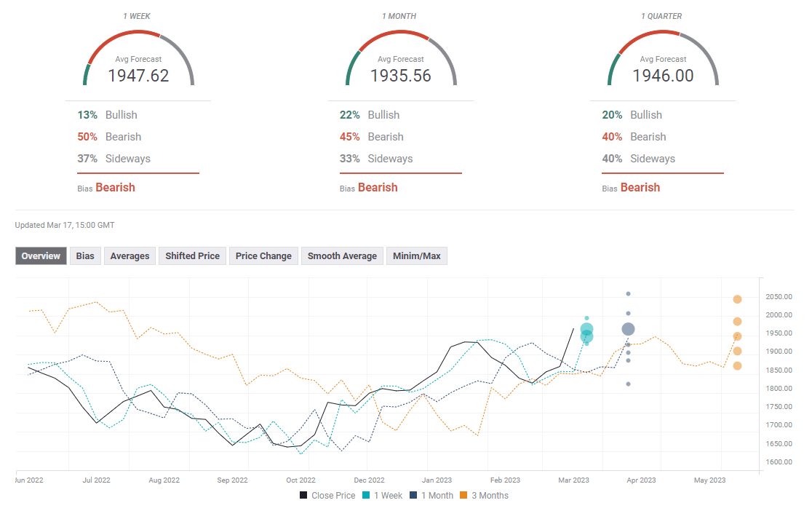Click the 1 Month average forecast value 1935.56

tap(400, 76)
